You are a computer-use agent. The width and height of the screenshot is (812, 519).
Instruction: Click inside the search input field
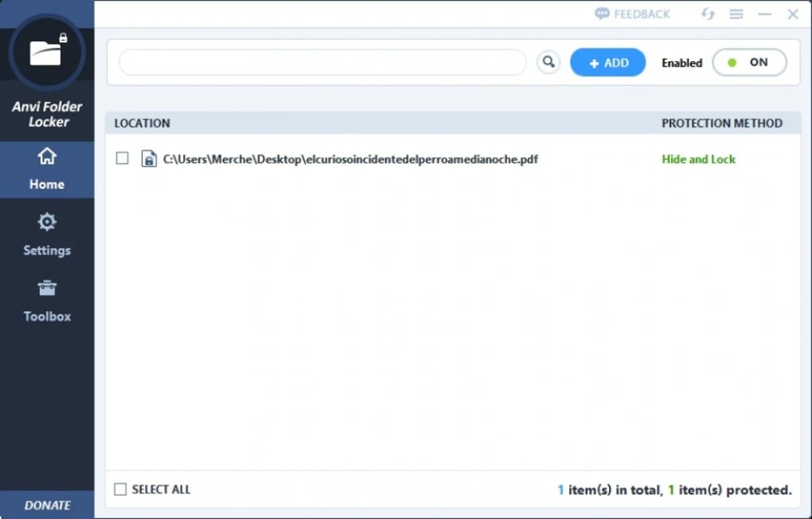coord(318,61)
